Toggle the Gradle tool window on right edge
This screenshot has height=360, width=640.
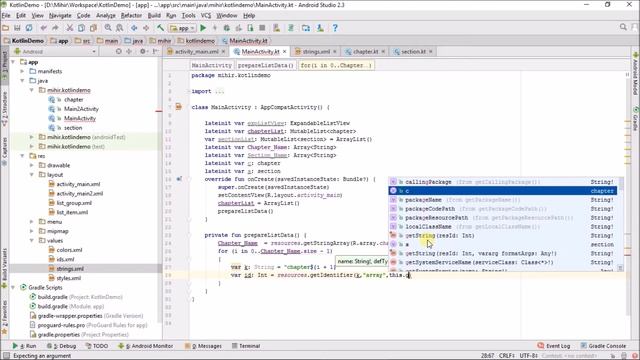[x=636, y=119]
